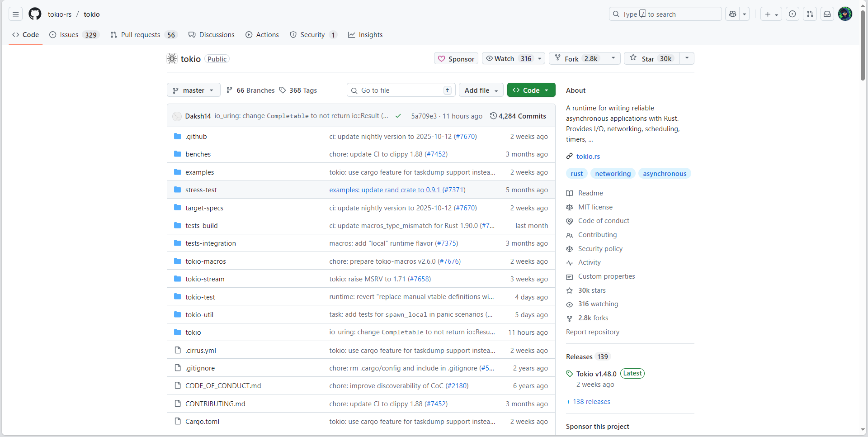Image resolution: width=868 pixels, height=437 pixels.
Task: Open the Watch notifications dropdown
Action: pyautogui.click(x=514, y=58)
